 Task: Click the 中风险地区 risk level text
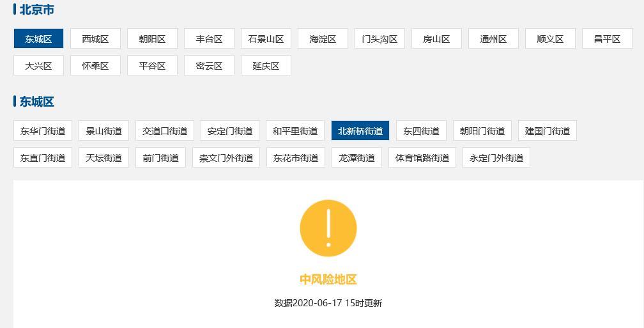pyautogui.click(x=328, y=280)
